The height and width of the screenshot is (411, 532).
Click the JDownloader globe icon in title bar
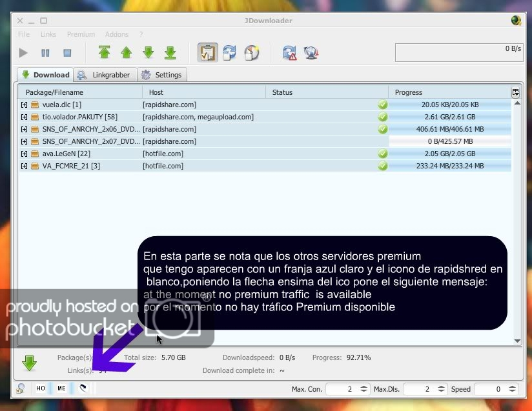516,21
